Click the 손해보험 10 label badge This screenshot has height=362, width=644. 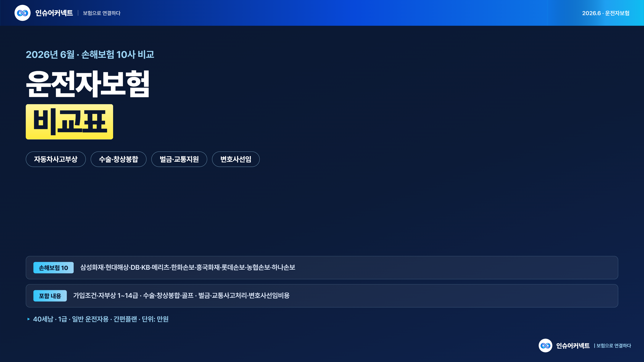[54, 268]
